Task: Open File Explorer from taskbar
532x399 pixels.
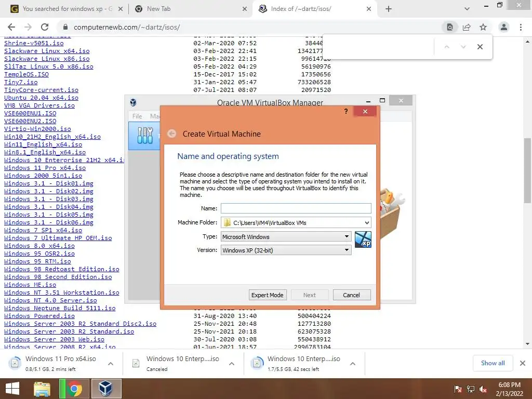Action: 42,389
